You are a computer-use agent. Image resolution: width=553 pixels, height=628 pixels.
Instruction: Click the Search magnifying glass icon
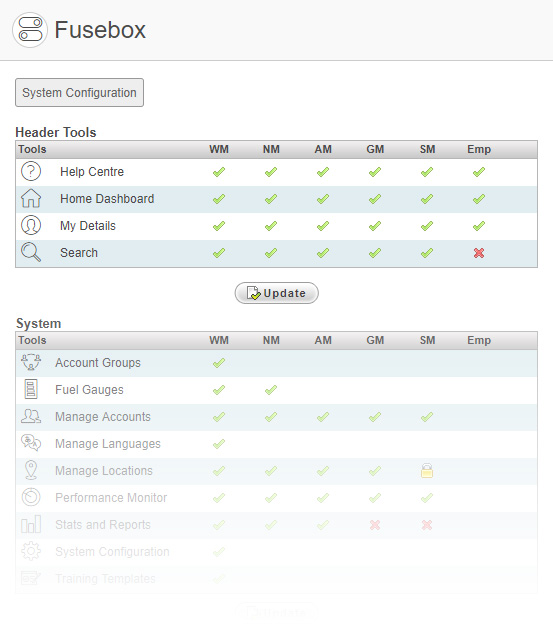point(31,252)
